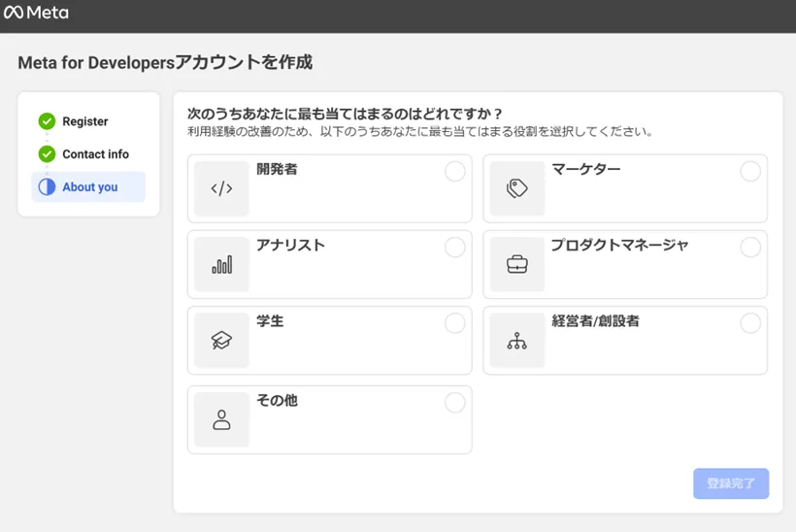
Task: Select the 学生 radio button
Action: pyautogui.click(x=455, y=323)
